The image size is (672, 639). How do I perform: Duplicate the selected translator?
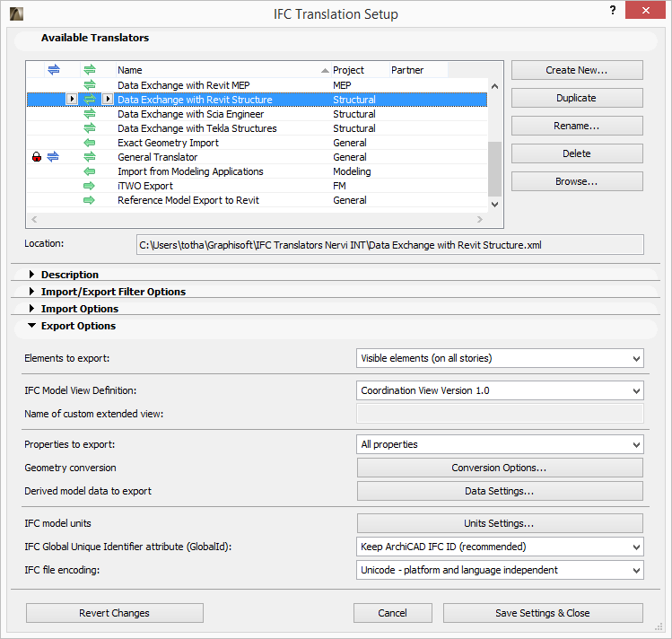tap(577, 98)
